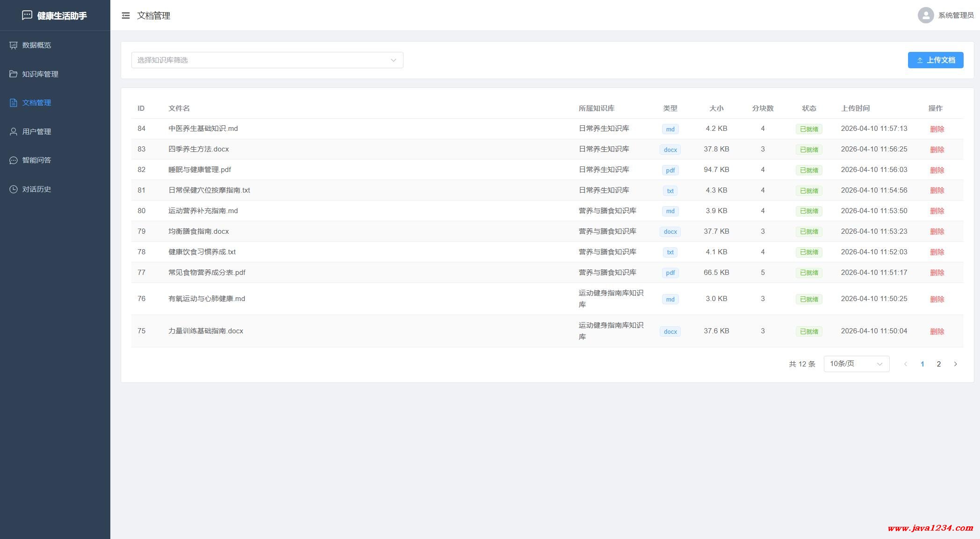Click the 健康生活助手 logo icon
The width and height of the screenshot is (980, 539).
[x=27, y=15]
